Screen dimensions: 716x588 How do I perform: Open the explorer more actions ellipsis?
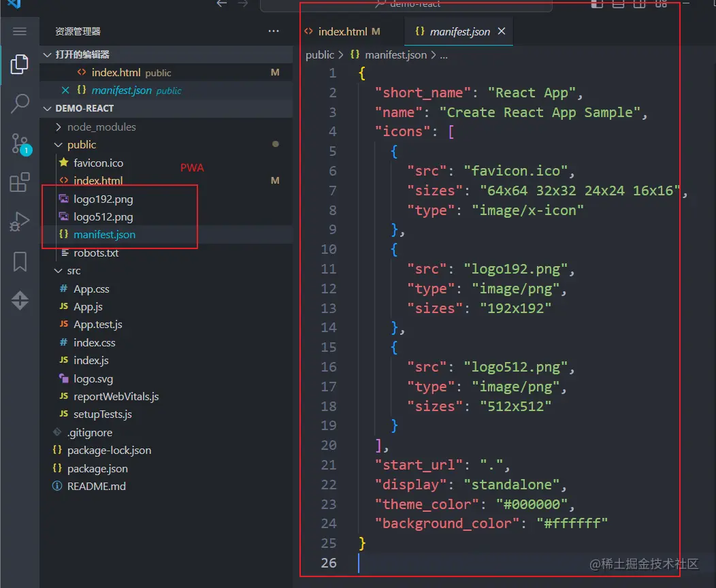point(274,31)
